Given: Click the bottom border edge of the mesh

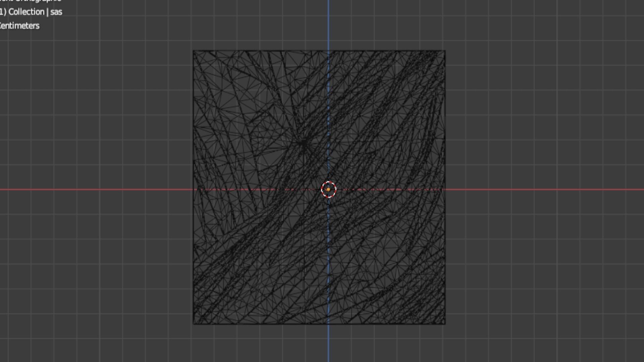Looking at the screenshot, I should [255, 324].
